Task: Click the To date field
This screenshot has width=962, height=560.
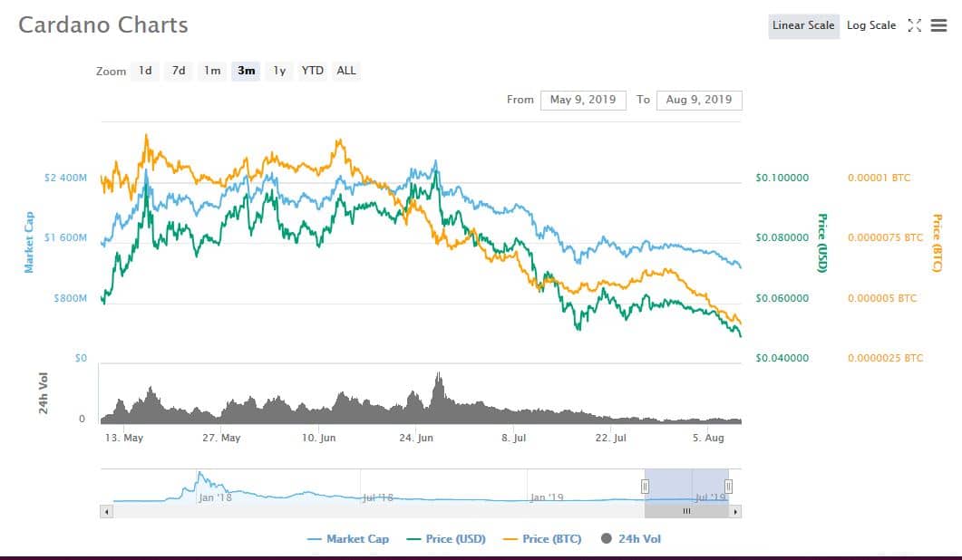Action: point(699,100)
